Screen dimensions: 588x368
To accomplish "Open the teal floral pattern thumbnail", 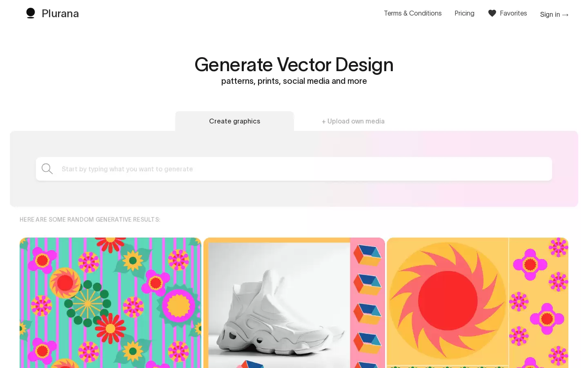I will tap(110, 303).
